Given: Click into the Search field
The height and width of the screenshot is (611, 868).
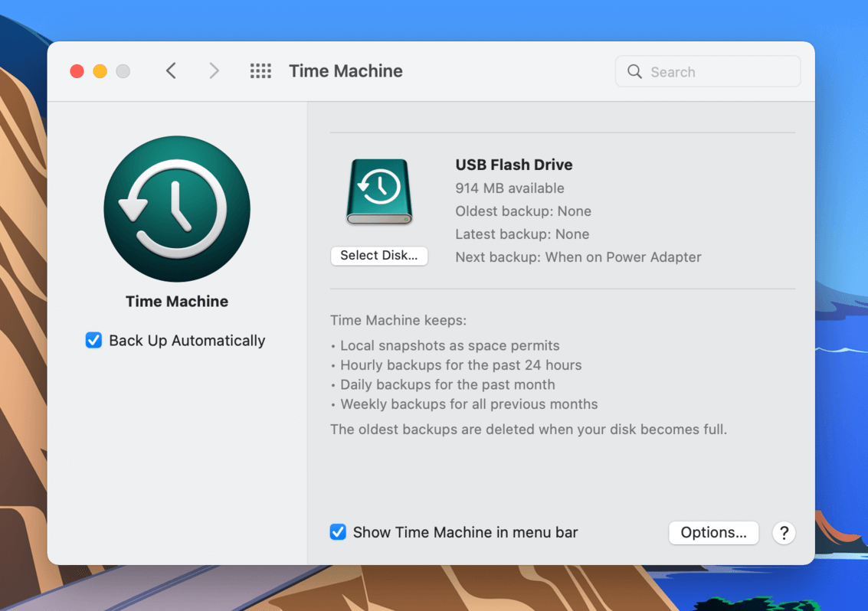Looking at the screenshot, I should tap(708, 71).
